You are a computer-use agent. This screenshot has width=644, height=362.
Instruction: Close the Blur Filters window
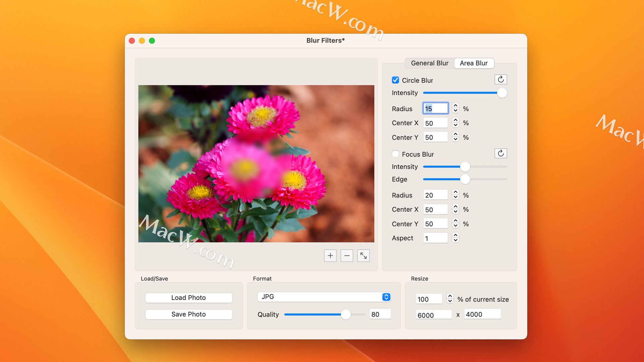[132, 41]
